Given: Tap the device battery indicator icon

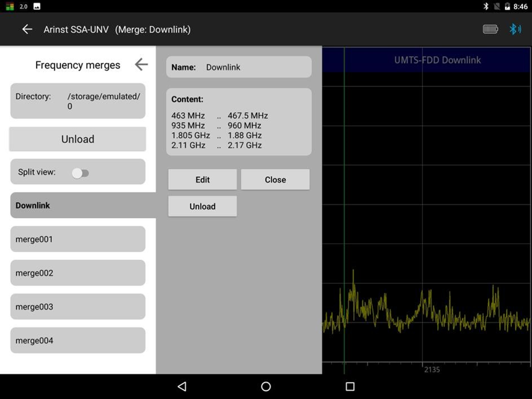Looking at the screenshot, I should click(x=490, y=29).
